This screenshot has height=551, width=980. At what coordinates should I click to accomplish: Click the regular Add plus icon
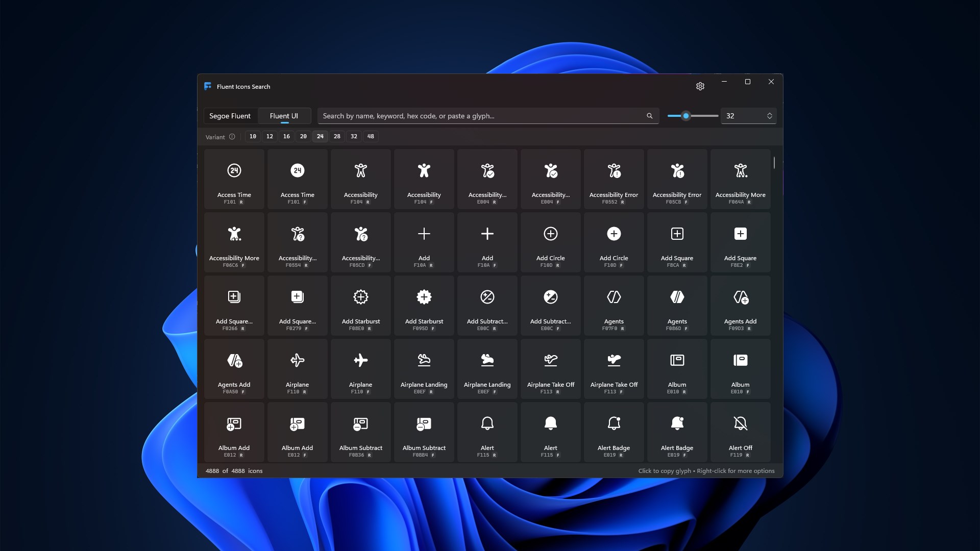point(424,242)
